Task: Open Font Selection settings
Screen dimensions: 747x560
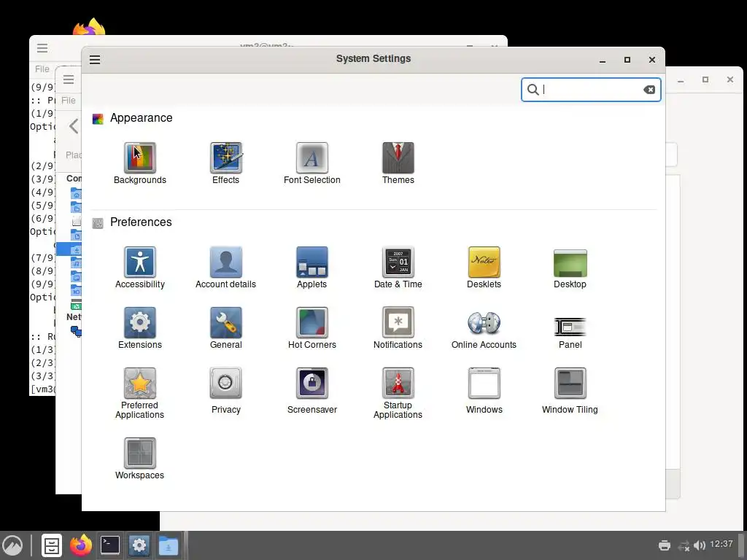Action: pos(312,163)
